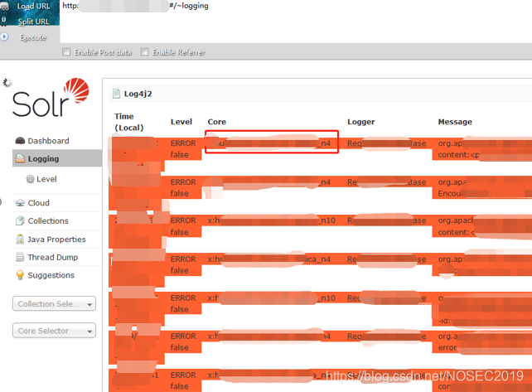
Task: Click the Message column header
Action: coord(455,122)
